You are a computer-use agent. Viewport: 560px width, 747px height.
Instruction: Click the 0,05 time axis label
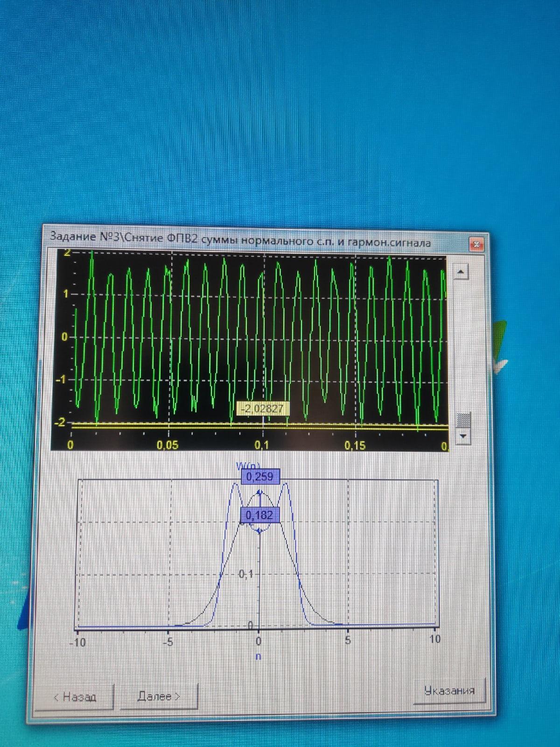pos(167,445)
